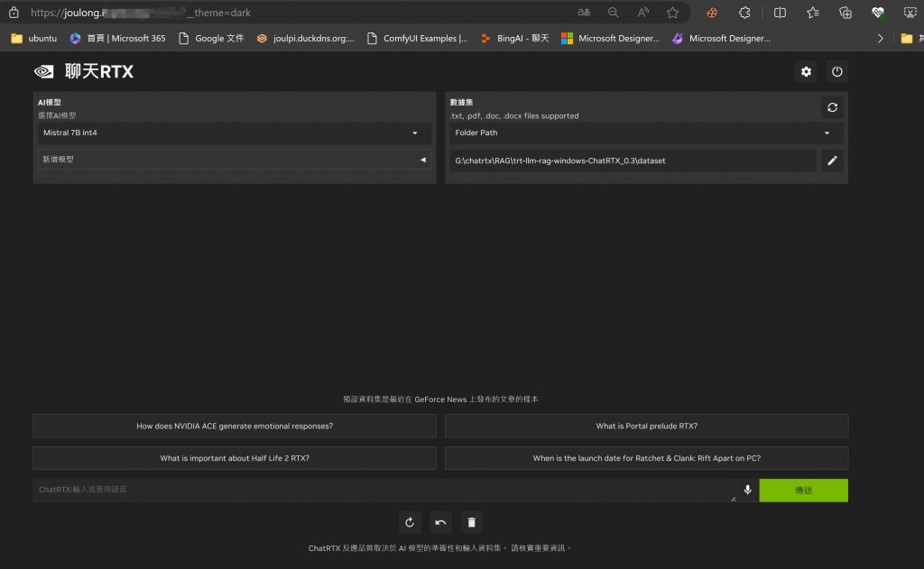This screenshot has height=569, width=924.
Task: Open the screenshot tool icon in the browser toolbar
Action: click(x=910, y=13)
